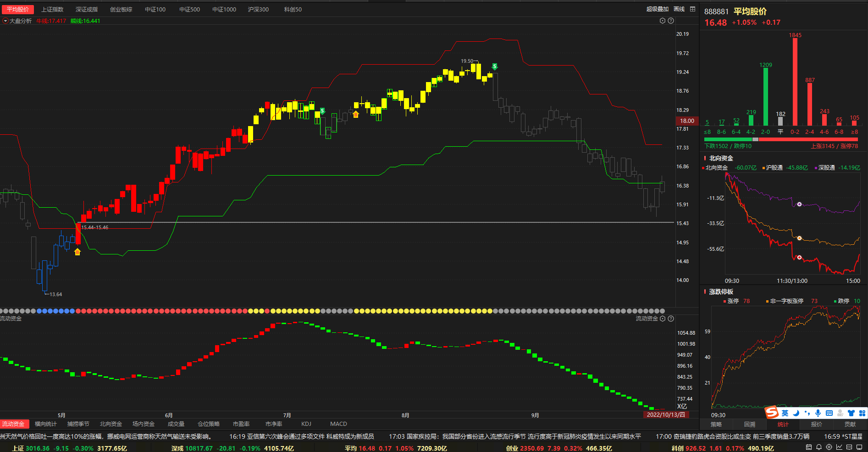The height and width of the screenshot is (452, 868).
Task: Open the 16:19 亚信 news headline
Action: pyautogui.click(x=302, y=436)
